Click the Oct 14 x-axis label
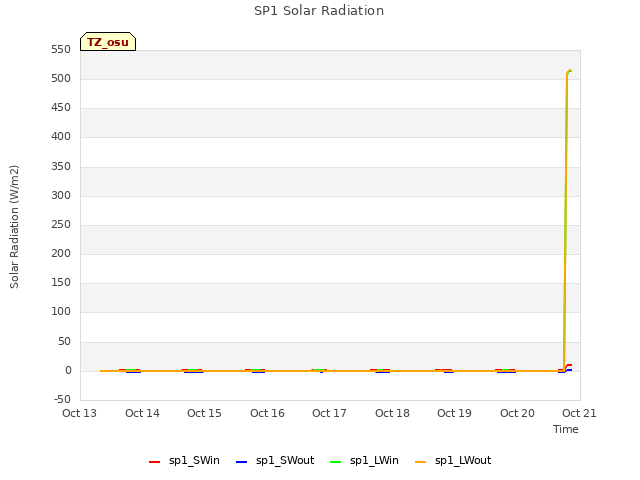 (x=142, y=413)
